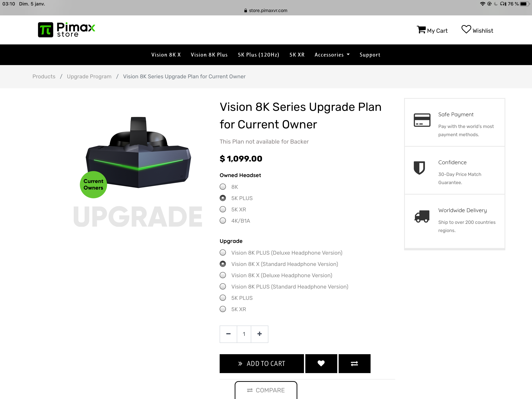Decrease quantity with the minus button
Screen dimensions: 532x399
tap(228, 334)
